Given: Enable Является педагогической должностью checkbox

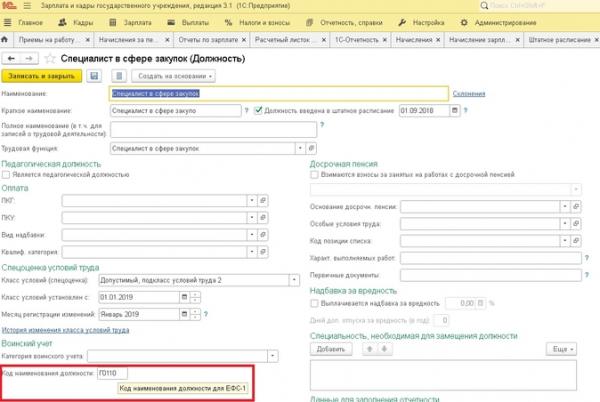Looking at the screenshot, I should pyautogui.click(x=6, y=174).
